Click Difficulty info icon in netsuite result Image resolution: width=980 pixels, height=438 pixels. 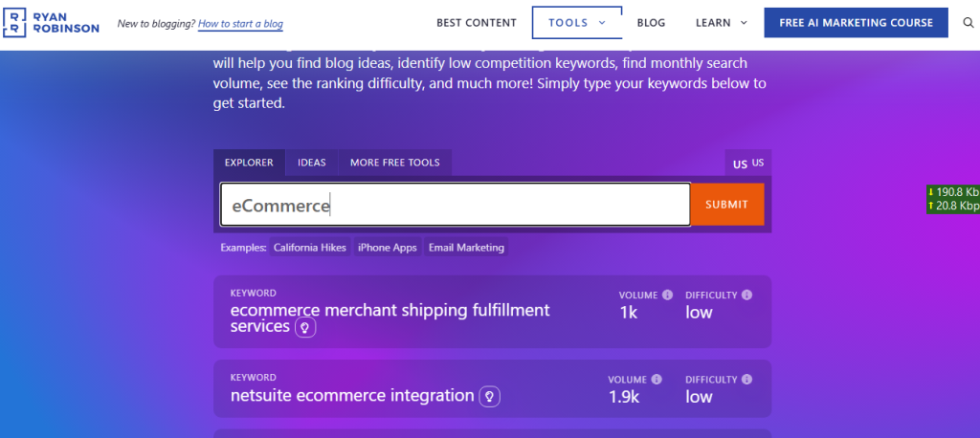[746, 379]
